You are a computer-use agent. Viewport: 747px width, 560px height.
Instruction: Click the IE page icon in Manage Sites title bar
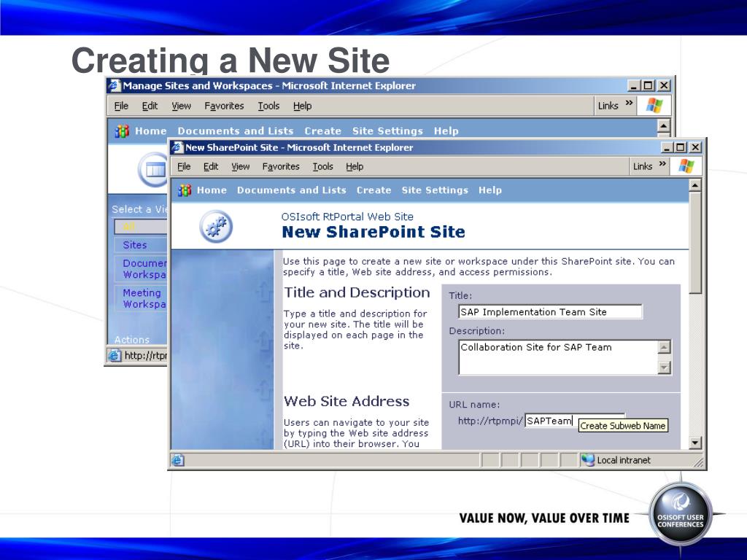[115, 86]
